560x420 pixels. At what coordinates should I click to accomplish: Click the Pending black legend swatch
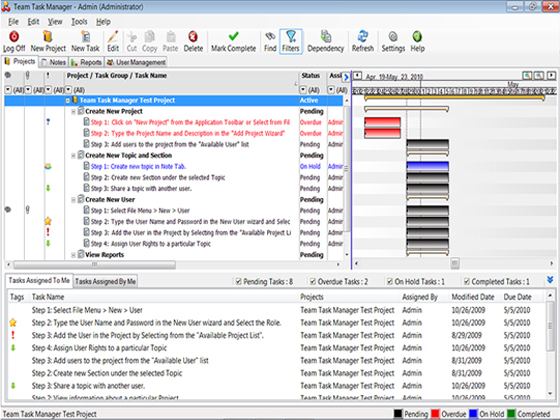(x=398, y=414)
